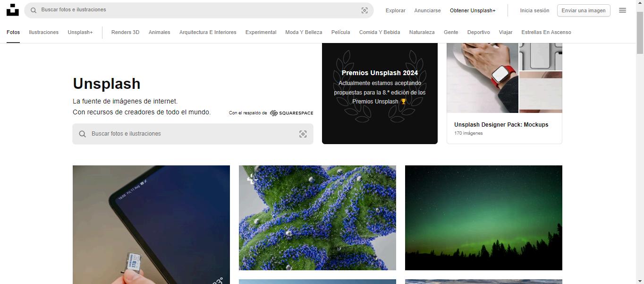The image size is (644, 284).
Task: Switch to Ilustraciones tab
Action: pos(43,32)
